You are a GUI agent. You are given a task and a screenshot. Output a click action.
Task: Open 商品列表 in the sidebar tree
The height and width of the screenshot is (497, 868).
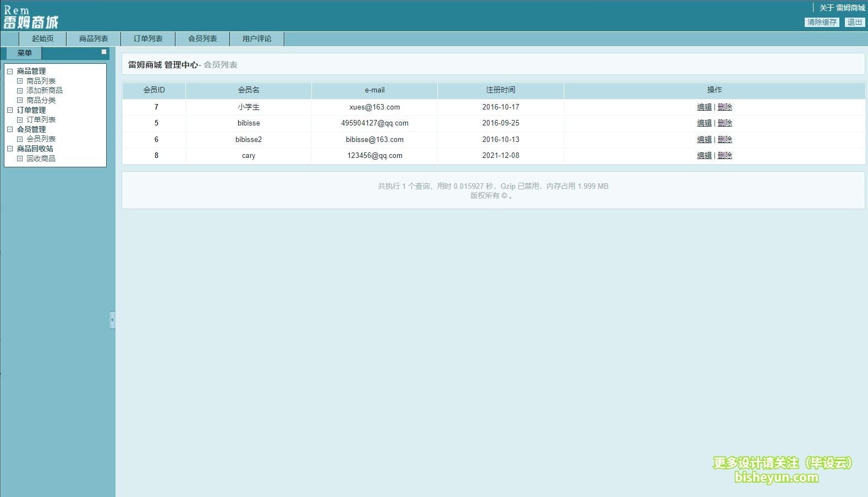tap(41, 81)
